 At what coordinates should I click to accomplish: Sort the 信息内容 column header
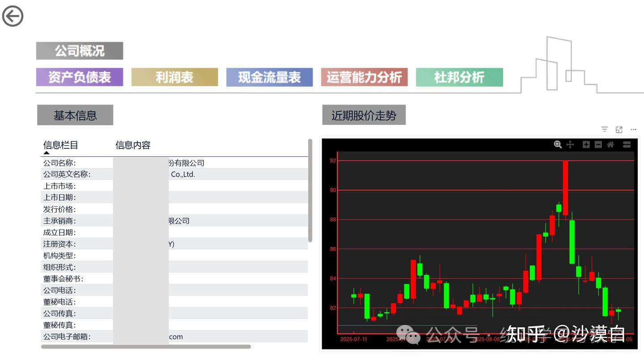pyautogui.click(x=133, y=145)
